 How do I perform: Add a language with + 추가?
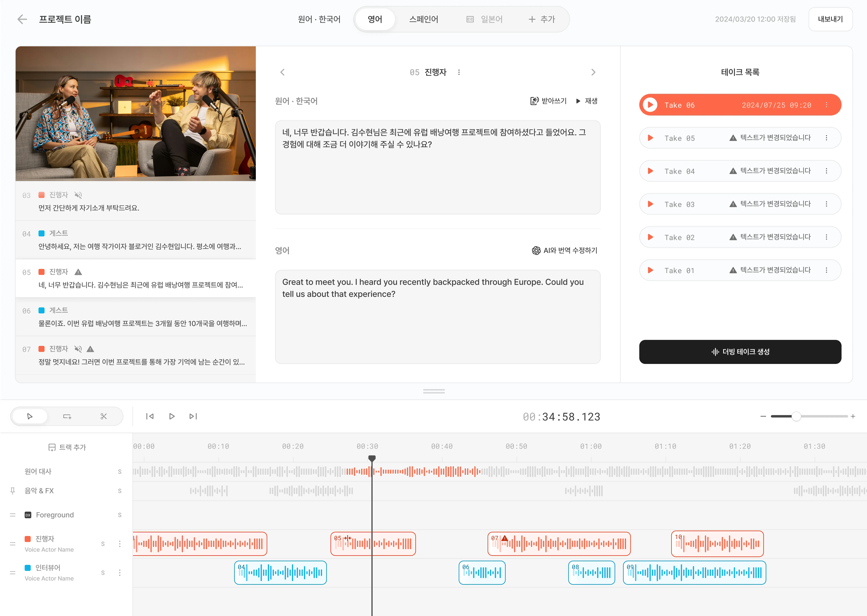tap(542, 19)
